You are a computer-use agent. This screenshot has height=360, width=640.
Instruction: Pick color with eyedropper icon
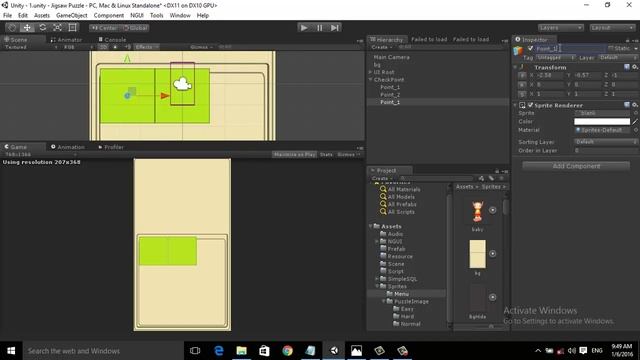pos(635,122)
